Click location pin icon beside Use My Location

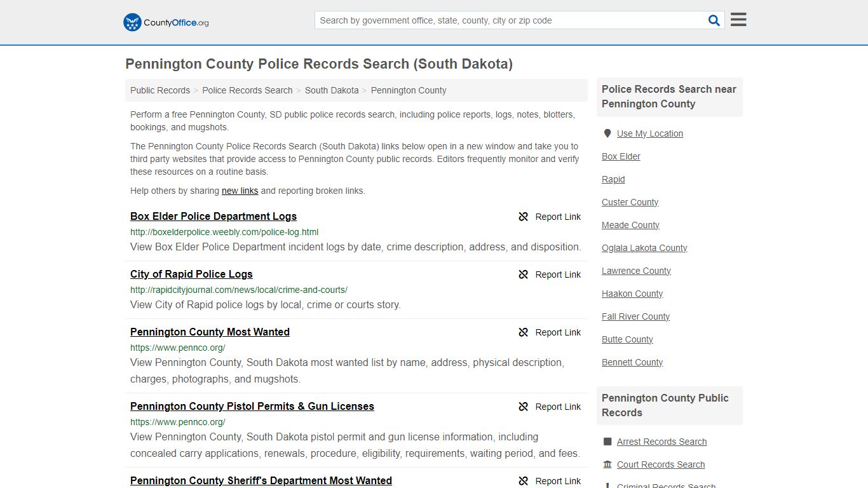point(607,133)
